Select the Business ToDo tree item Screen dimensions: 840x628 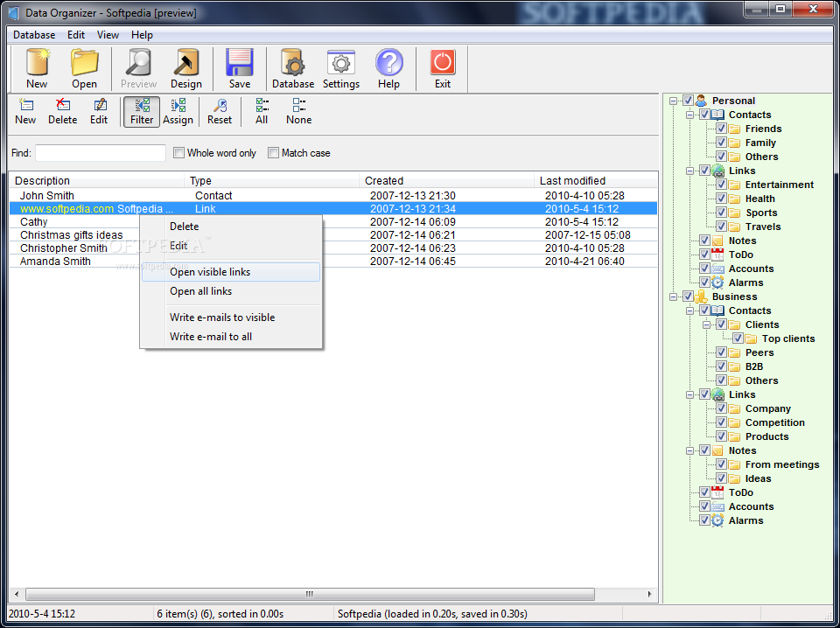[x=741, y=492]
